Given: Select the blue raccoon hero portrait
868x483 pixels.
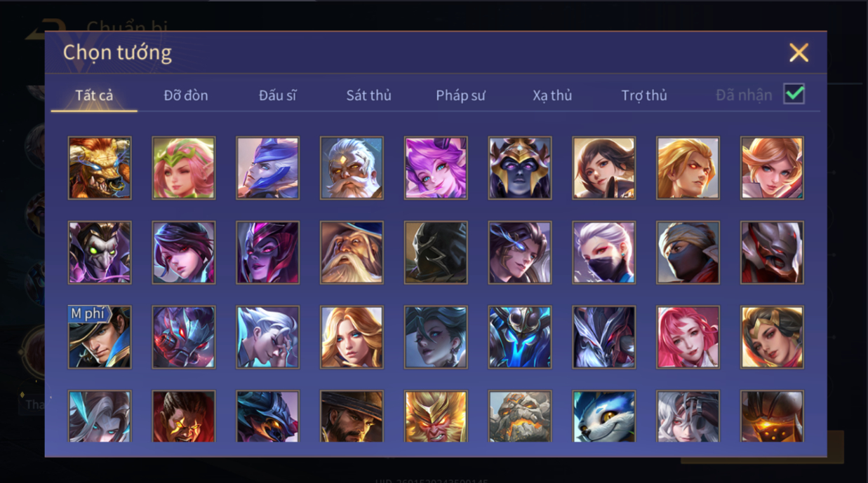Looking at the screenshot, I should [x=604, y=416].
